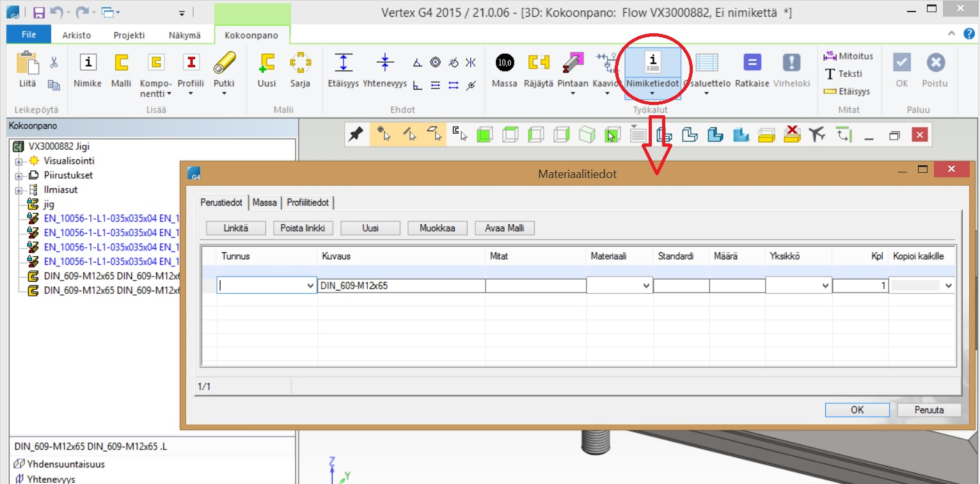Screen dimensions: 980x484
Task: Select the Etäisyys distance constraint icon
Action: point(344,63)
